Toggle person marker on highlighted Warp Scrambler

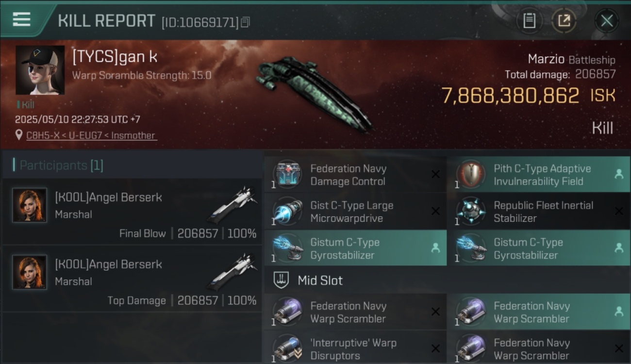619,312
